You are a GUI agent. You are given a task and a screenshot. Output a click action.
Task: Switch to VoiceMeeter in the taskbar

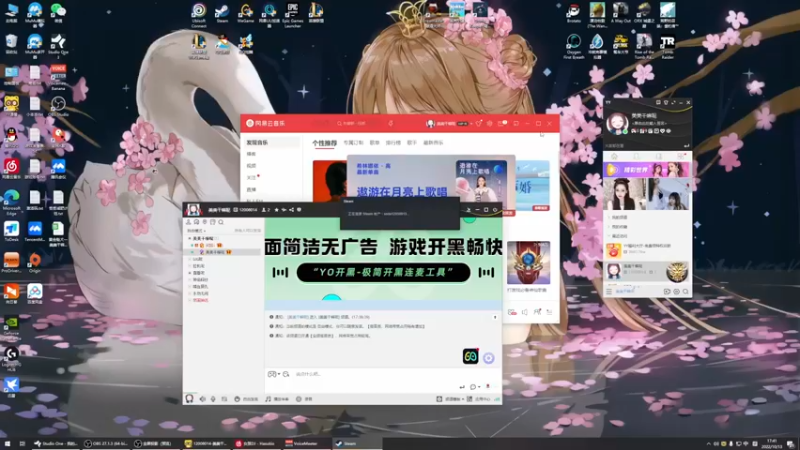point(306,444)
